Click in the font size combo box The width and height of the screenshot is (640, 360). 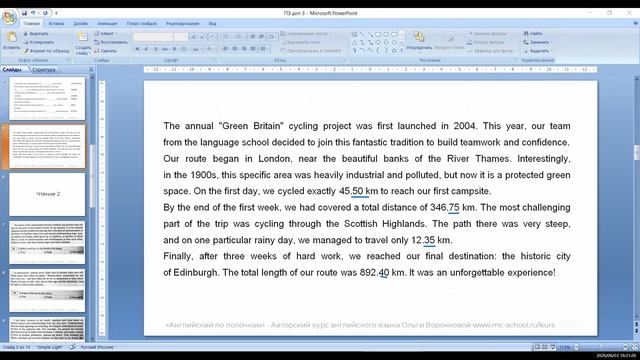[x=180, y=37]
